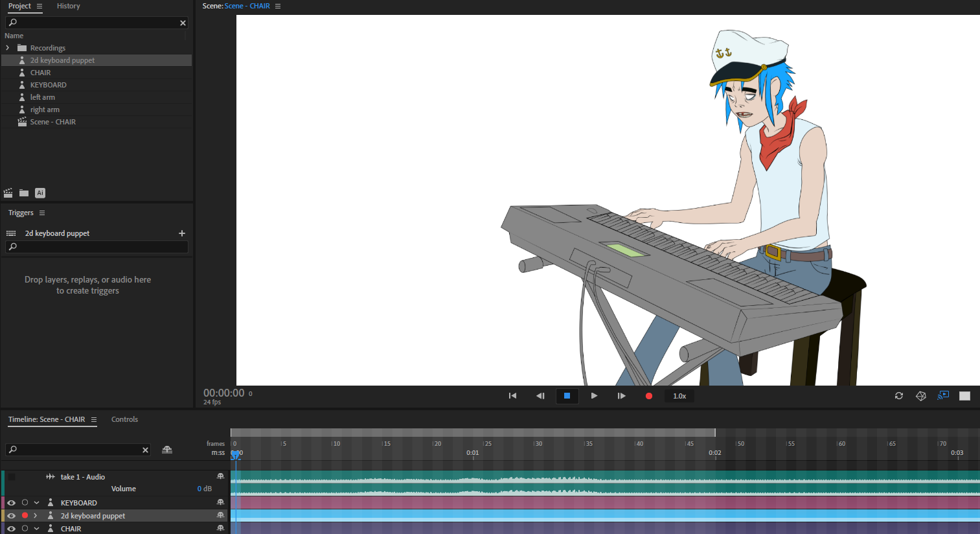Switch to the History tab

[x=68, y=6]
